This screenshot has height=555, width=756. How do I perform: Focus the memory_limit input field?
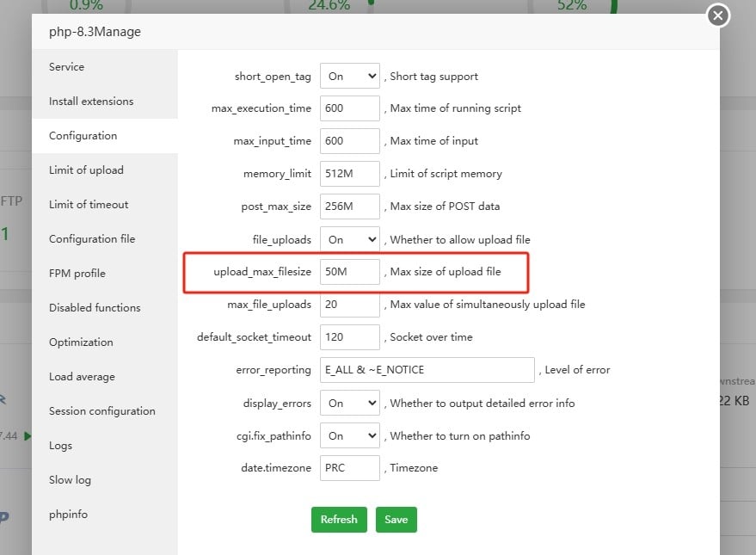pyautogui.click(x=350, y=174)
